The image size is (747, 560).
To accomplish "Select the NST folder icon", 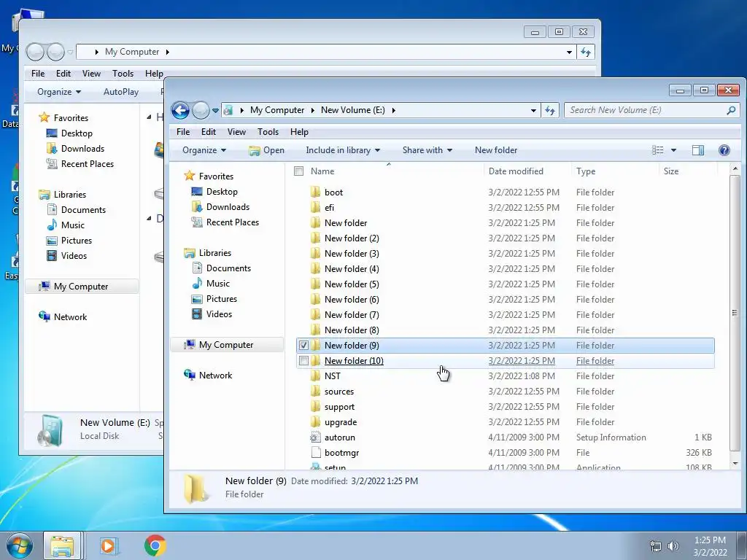I will [315, 376].
